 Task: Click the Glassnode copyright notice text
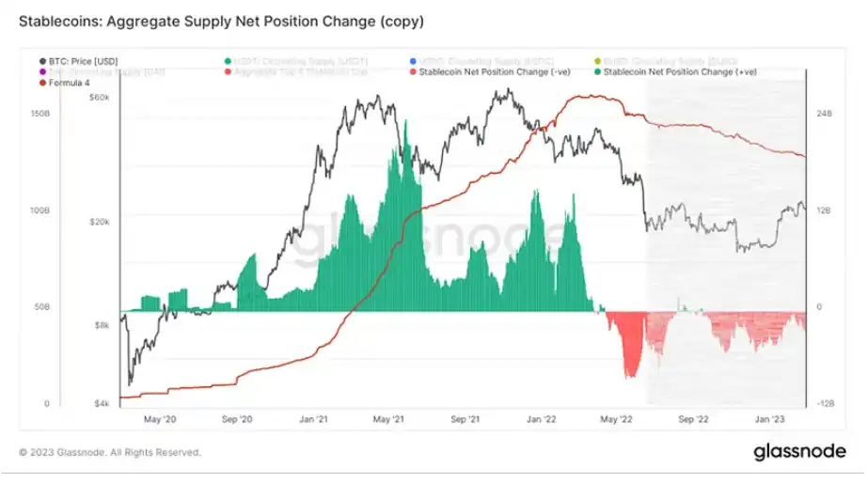tap(110, 453)
